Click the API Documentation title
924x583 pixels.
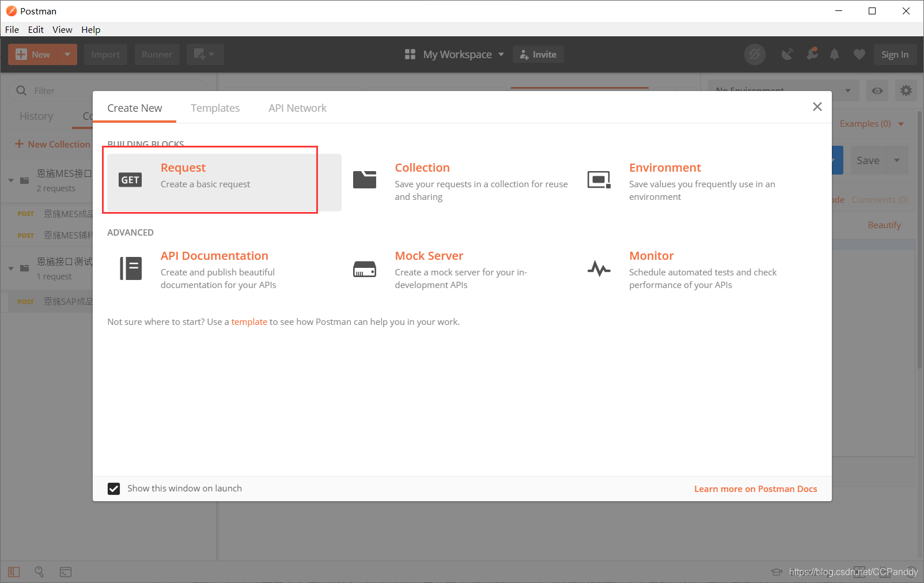point(214,256)
